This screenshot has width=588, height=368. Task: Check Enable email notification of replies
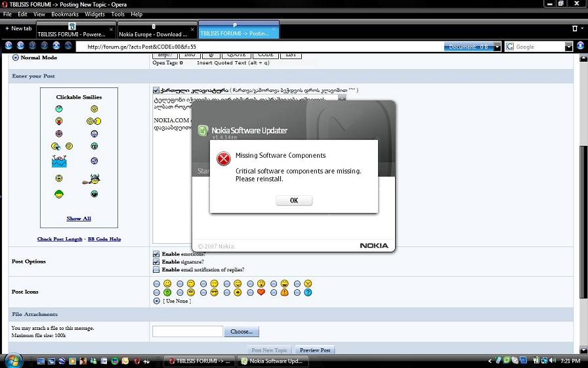pos(156,269)
